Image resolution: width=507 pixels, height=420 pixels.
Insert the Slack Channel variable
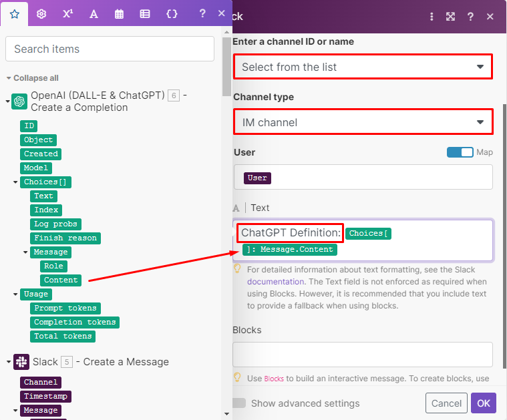[41, 382]
